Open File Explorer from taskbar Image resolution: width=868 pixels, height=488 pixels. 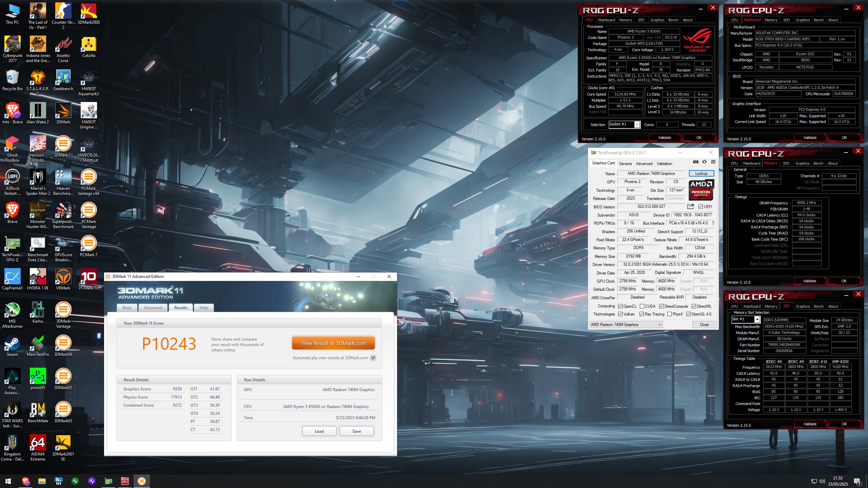pyautogui.click(x=42, y=481)
